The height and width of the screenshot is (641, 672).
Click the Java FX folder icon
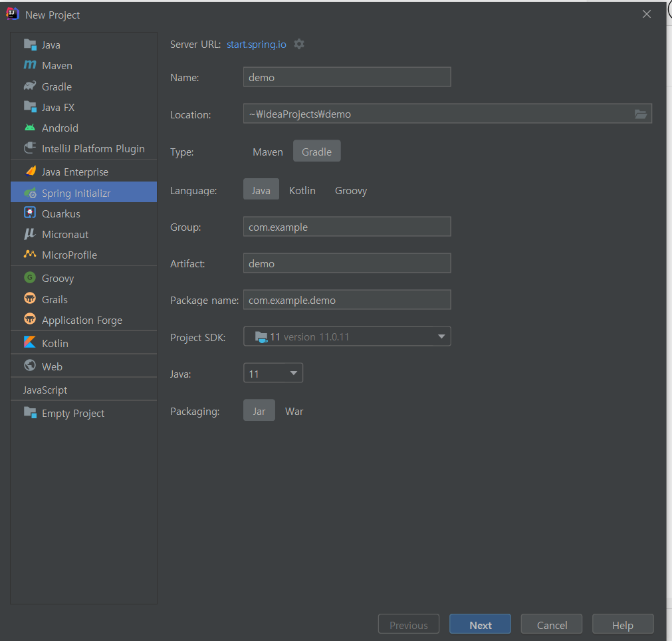click(30, 107)
